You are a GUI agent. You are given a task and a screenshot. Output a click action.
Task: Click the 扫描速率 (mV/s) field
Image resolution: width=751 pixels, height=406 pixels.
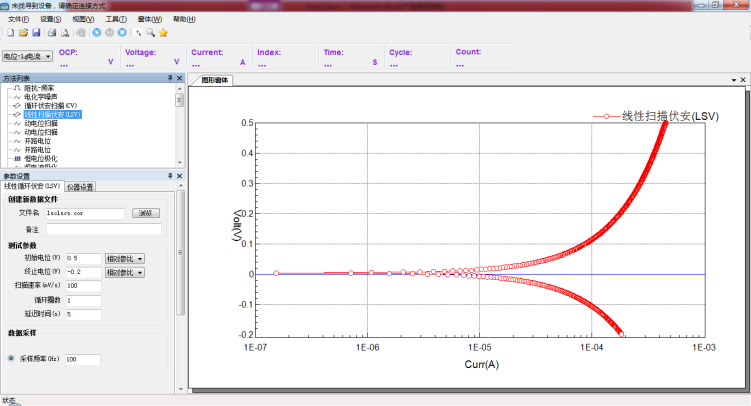[83, 286]
